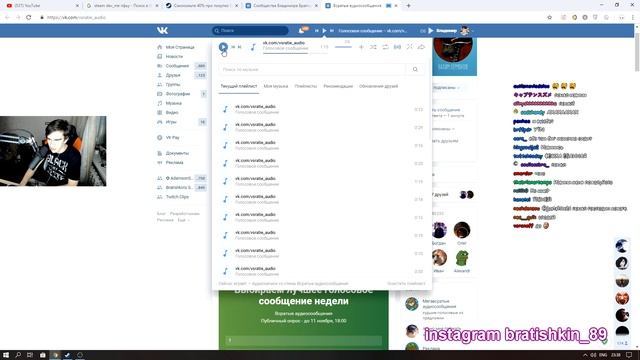
Task: Click the magnifier icon in music search
Action: click(x=415, y=69)
